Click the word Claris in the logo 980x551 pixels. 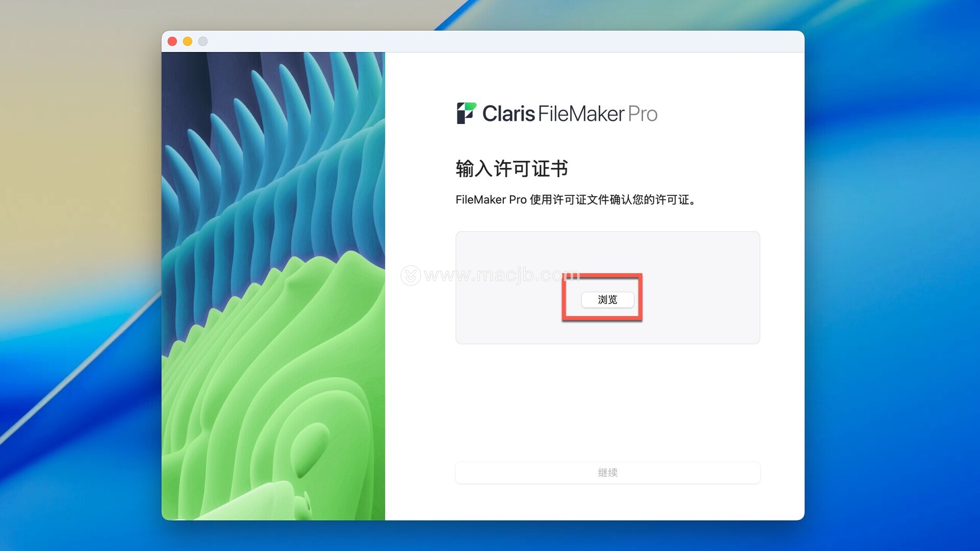[508, 113]
